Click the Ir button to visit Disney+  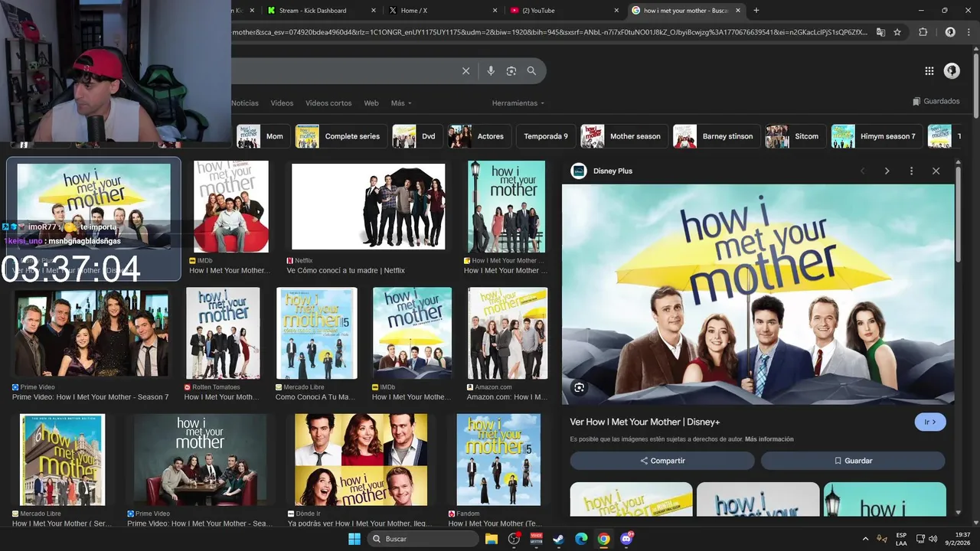click(x=930, y=422)
